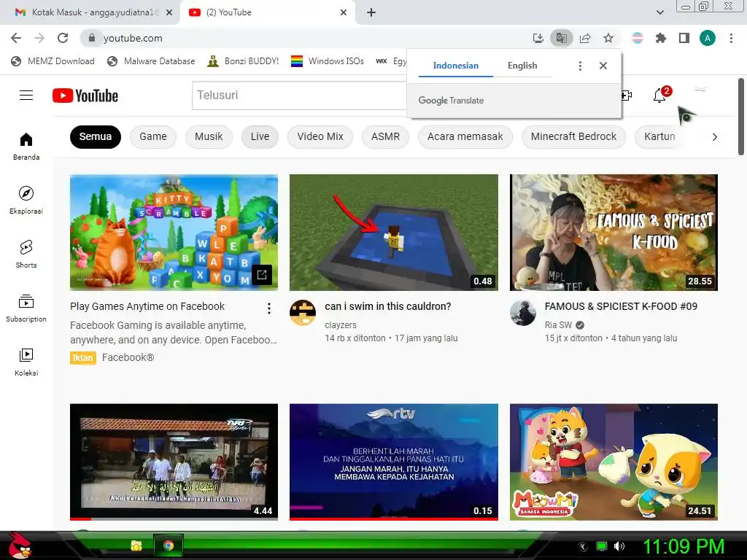Screen dimensions: 747x560
Task: Select the English tab in Translate popup
Action: point(522,66)
